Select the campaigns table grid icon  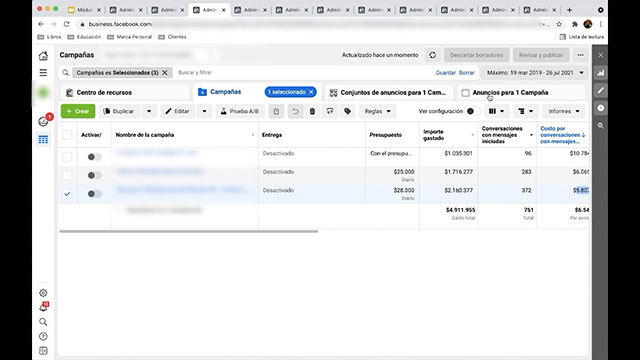pos(43,140)
